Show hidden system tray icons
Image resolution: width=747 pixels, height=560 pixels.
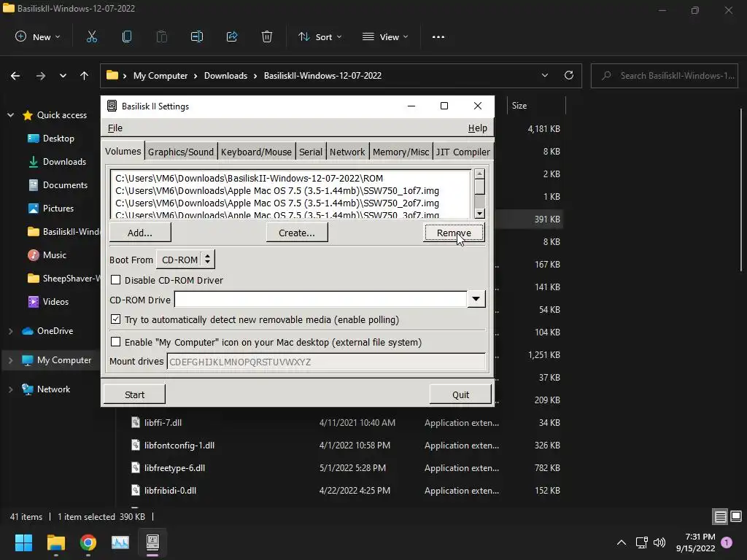coord(622,542)
